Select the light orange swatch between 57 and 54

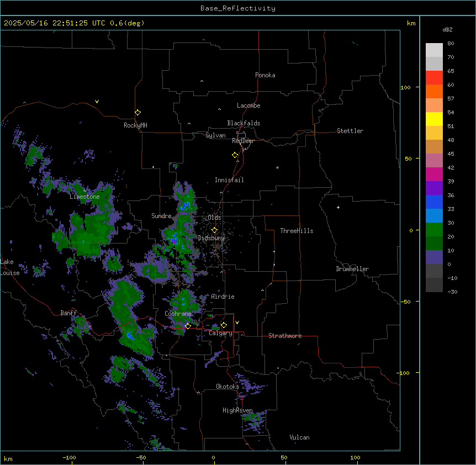(x=434, y=105)
